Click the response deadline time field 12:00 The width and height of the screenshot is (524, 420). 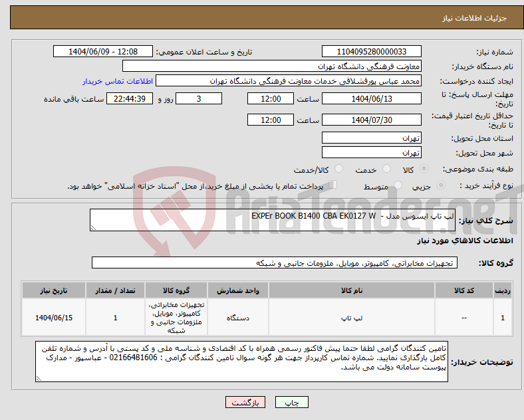coord(271,98)
